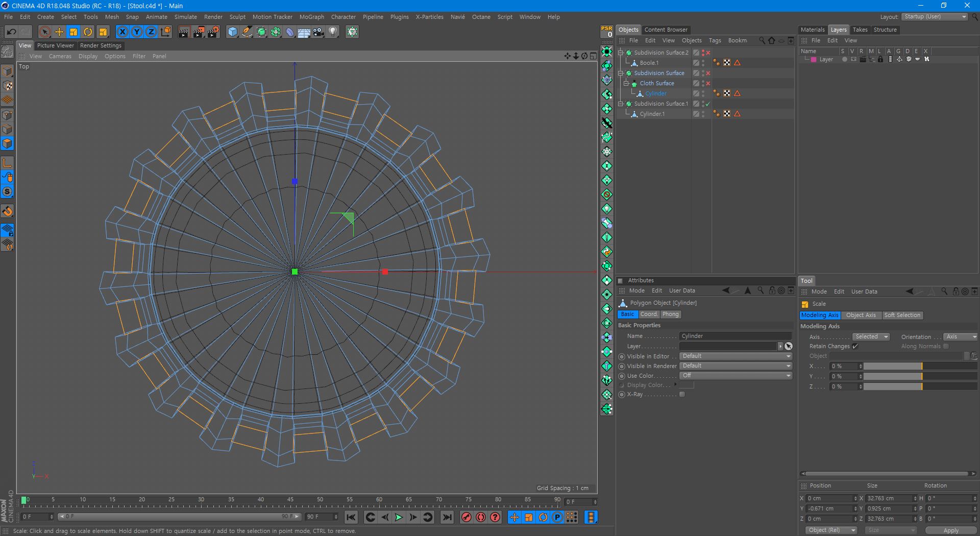The width and height of the screenshot is (980, 536).
Task: Click the Apply button
Action: click(950, 531)
